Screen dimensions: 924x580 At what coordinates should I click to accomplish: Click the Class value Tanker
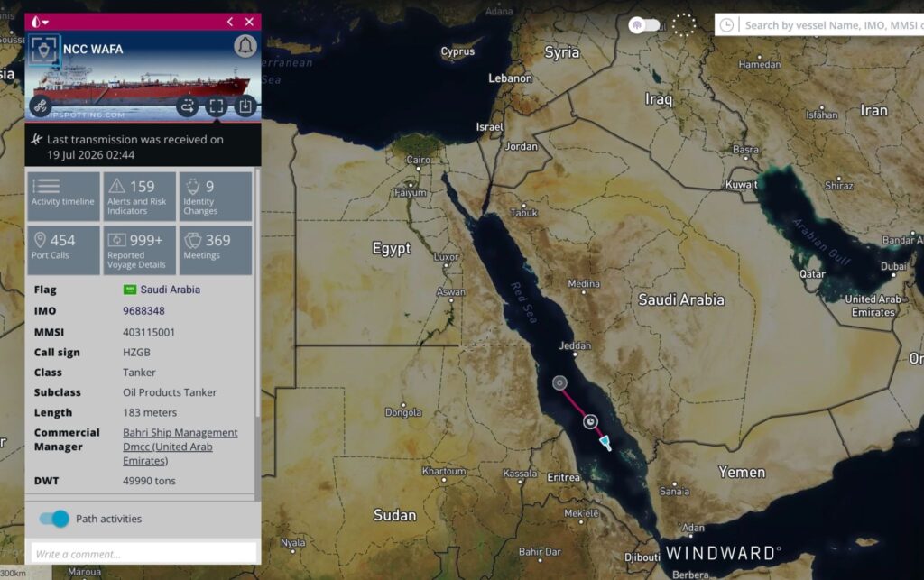coord(139,373)
